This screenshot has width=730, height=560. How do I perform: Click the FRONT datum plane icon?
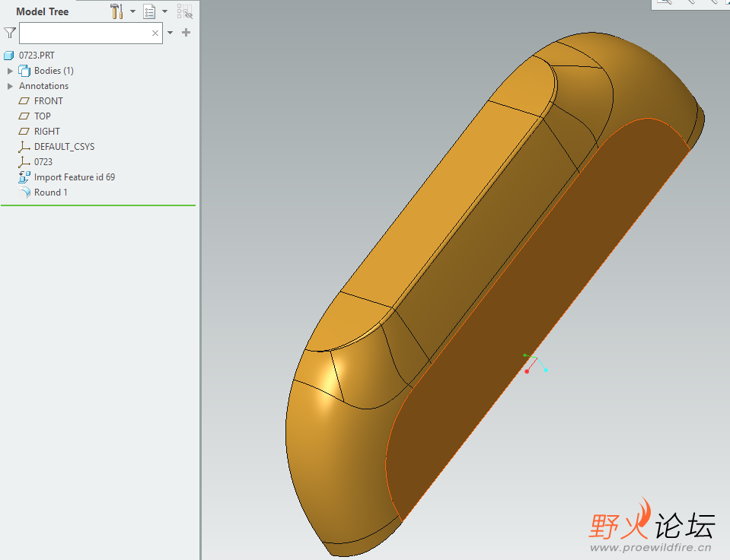point(24,101)
